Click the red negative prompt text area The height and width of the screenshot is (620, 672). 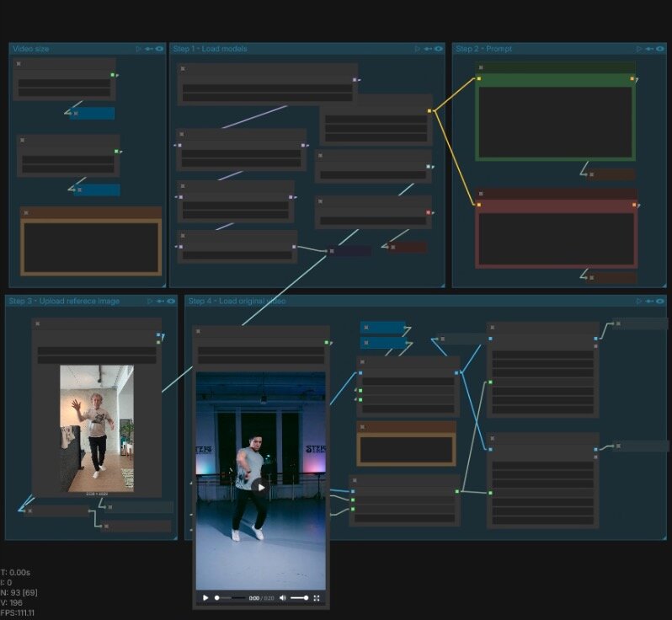pyautogui.click(x=557, y=239)
